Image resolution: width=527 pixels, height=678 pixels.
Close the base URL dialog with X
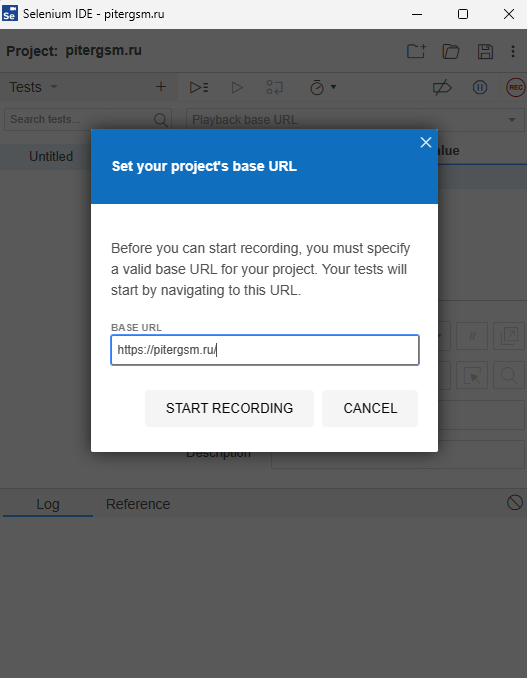pos(426,142)
